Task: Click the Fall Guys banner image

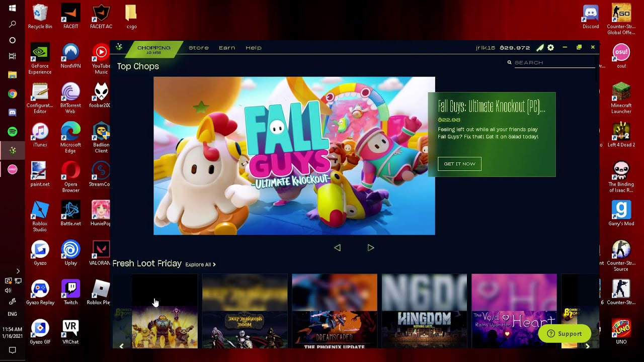Action: [294, 156]
